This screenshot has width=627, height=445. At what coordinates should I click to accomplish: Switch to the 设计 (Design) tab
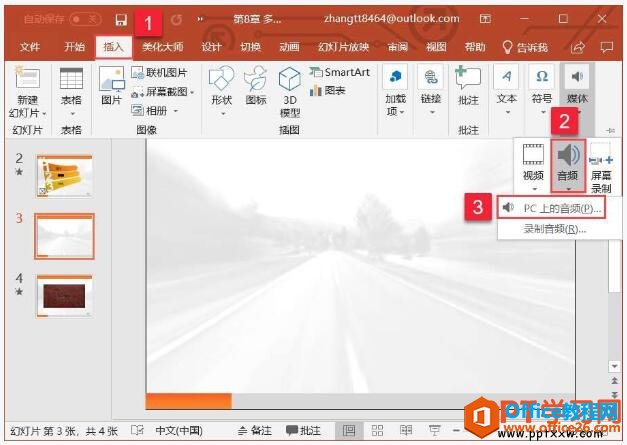pos(212,47)
